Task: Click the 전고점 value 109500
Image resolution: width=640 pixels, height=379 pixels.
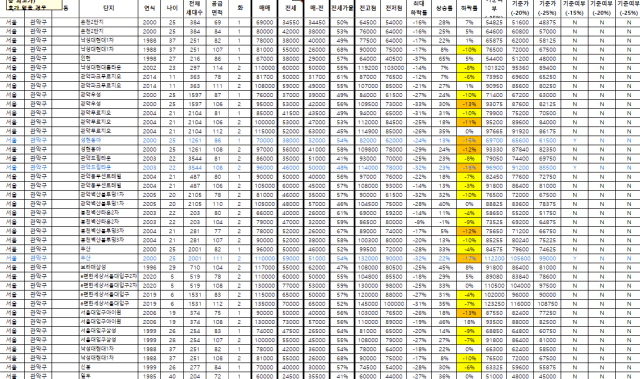Action: coord(367,104)
